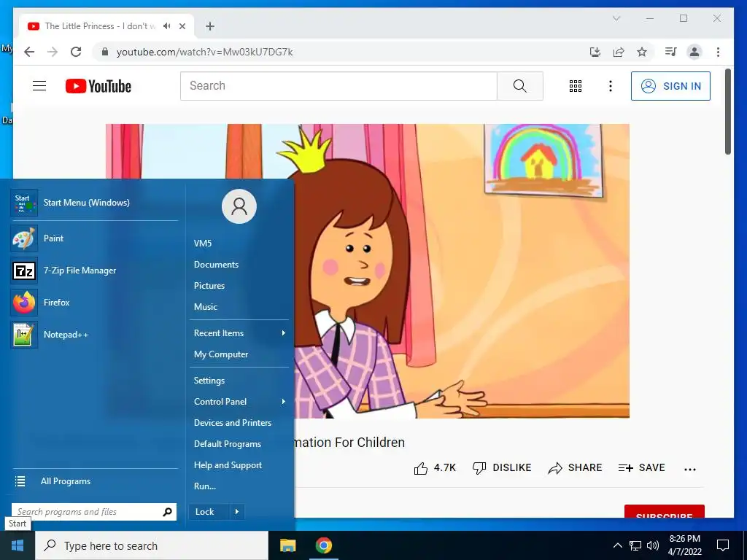Open the Lock options arrow

[x=237, y=512]
